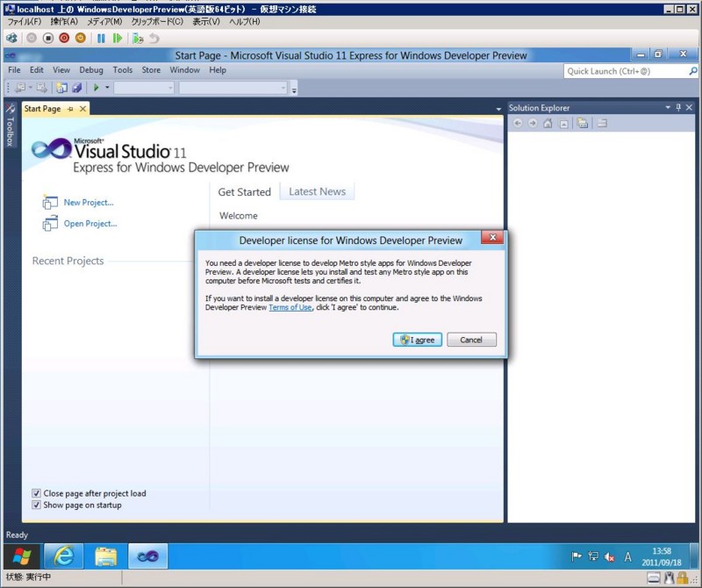Open the document tabs list dropdown arrow
Image resolution: width=702 pixels, height=588 pixels.
(498, 110)
